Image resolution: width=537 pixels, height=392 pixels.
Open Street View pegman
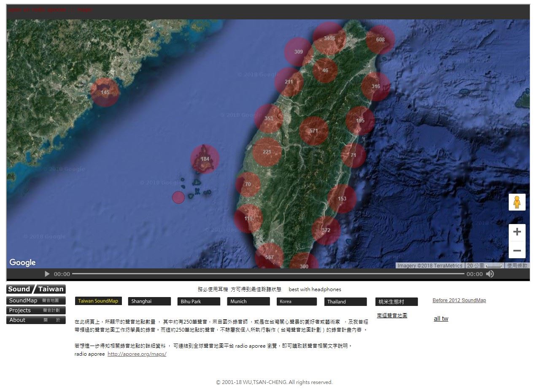(x=517, y=203)
